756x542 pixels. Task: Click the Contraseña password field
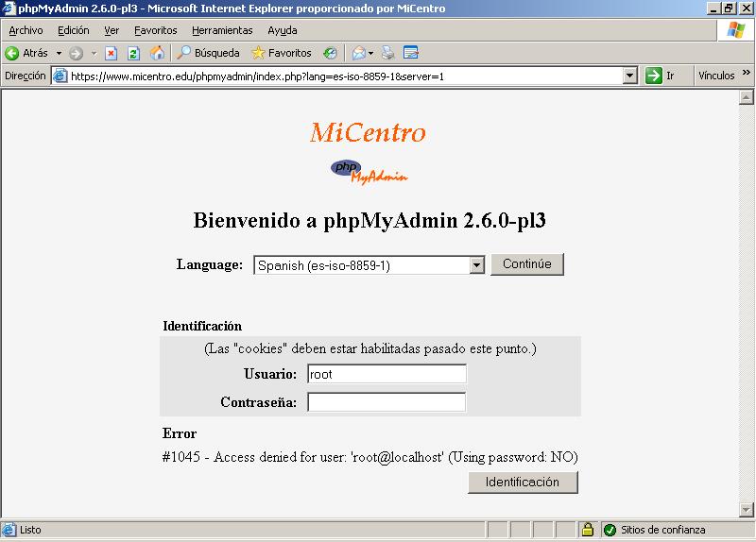[x=387, y=402]
